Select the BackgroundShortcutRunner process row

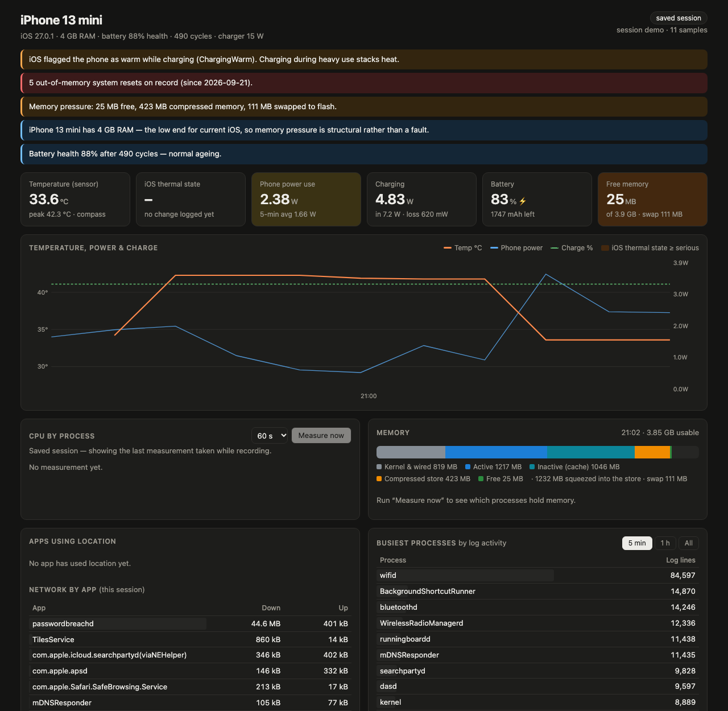tap(537, 592)
